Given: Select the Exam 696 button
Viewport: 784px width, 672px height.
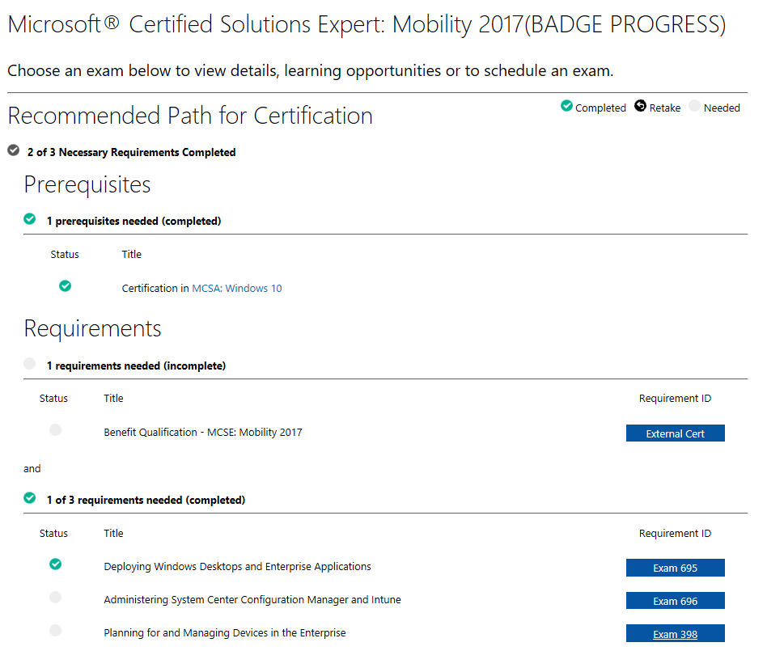Looking at the screenshot, I should (675, 601).
